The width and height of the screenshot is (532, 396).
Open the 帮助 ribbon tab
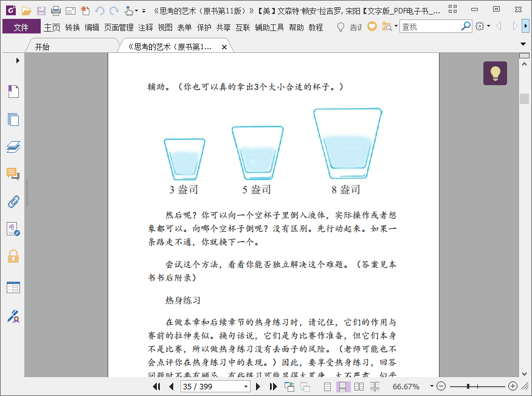point(297,27)
